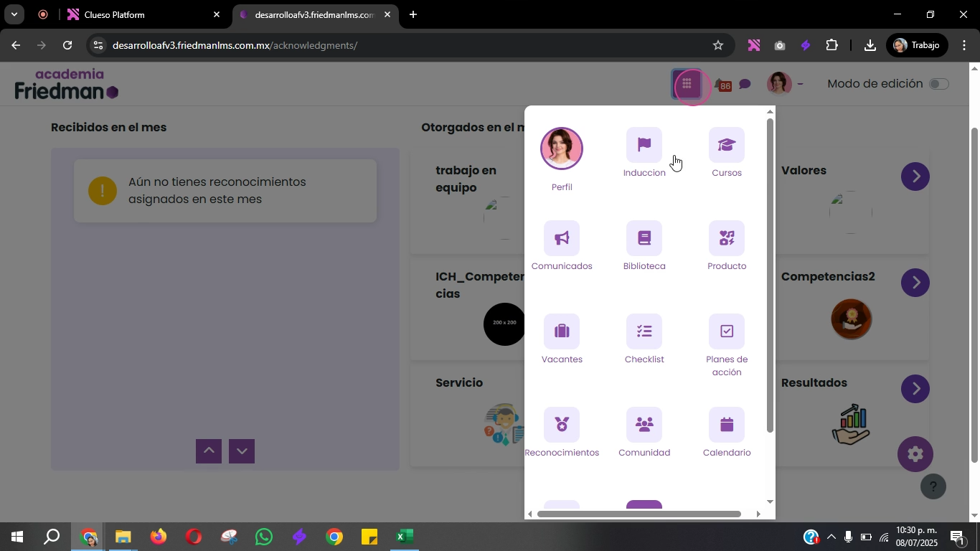The image size is (980, 551).
Task: Click the Competencias2 medal image
Action: (851, 319)
